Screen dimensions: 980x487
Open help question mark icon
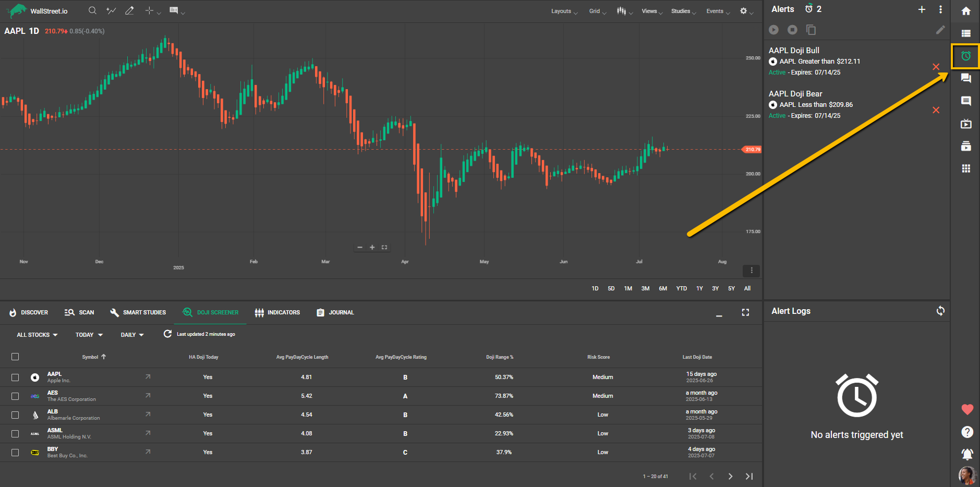(967, 432)
